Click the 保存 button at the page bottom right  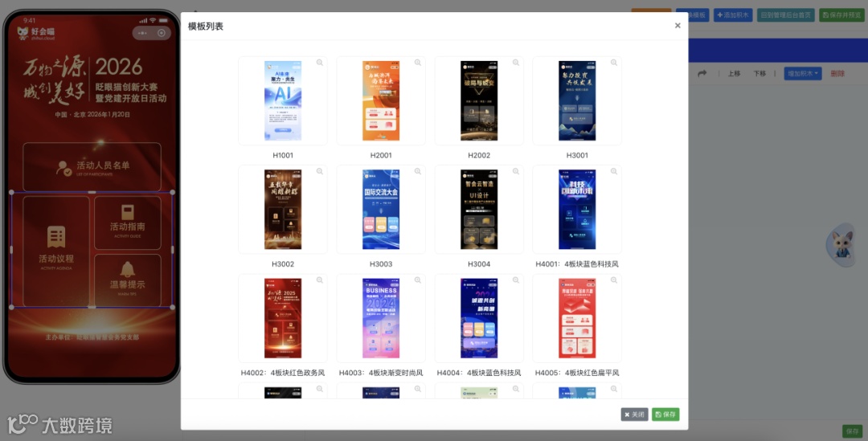(x=853, y=431)
